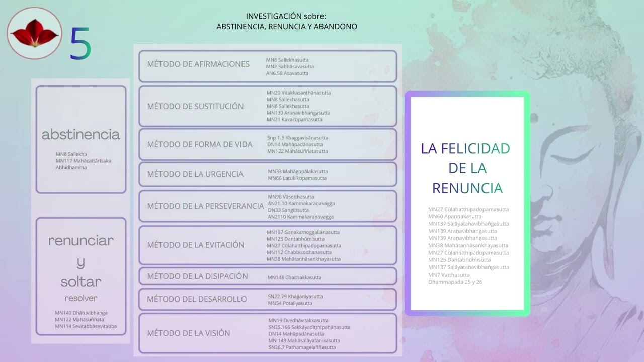
Task: Click 'MN107 Gaṇakamoggallānasutta'
Action: tap(303, 232)
